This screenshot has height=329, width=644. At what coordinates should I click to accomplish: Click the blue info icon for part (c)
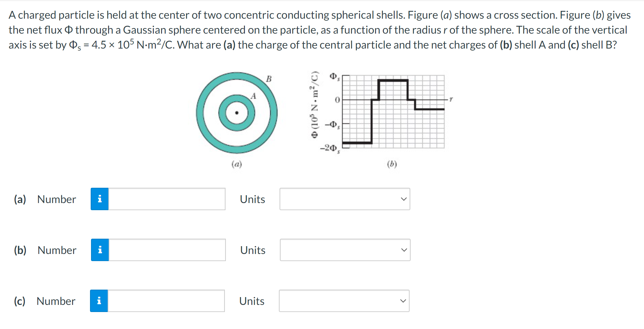(x=99, y=301)
